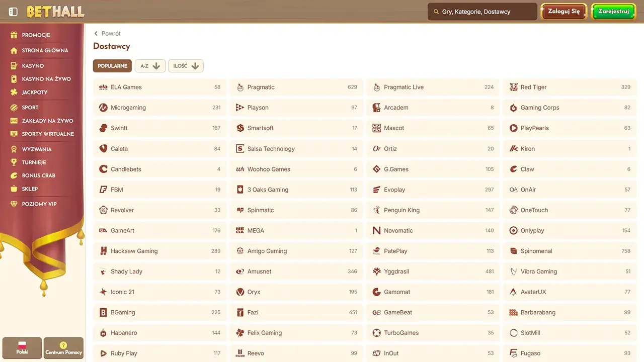The image size is (644, 362).
Task: Select the Penguin King provider name
Action: click(402, 210)
